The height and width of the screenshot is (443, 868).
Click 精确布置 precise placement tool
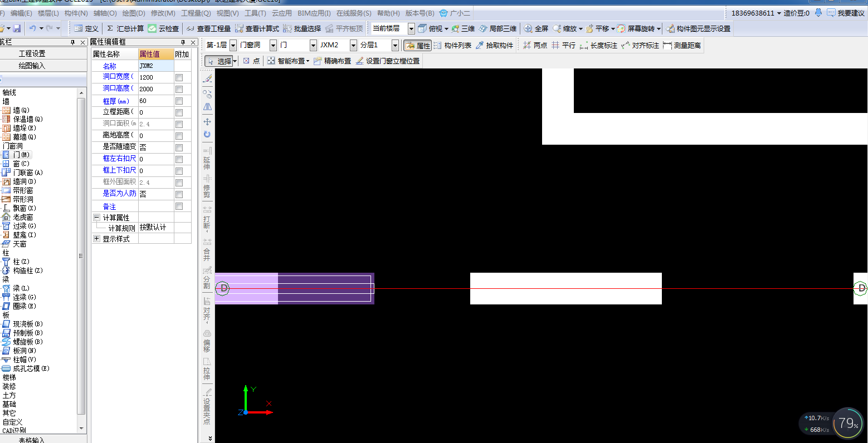coord(332,61)
